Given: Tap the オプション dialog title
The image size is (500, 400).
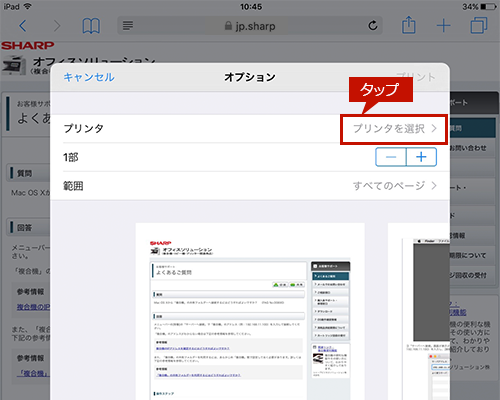Looking at the screenshot, I should coord(250,77).
